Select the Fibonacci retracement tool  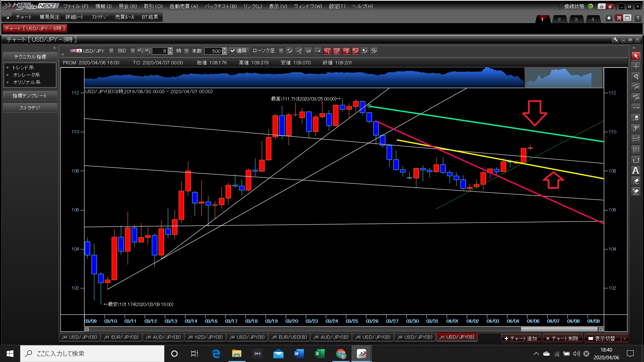(x=636, y=139)
